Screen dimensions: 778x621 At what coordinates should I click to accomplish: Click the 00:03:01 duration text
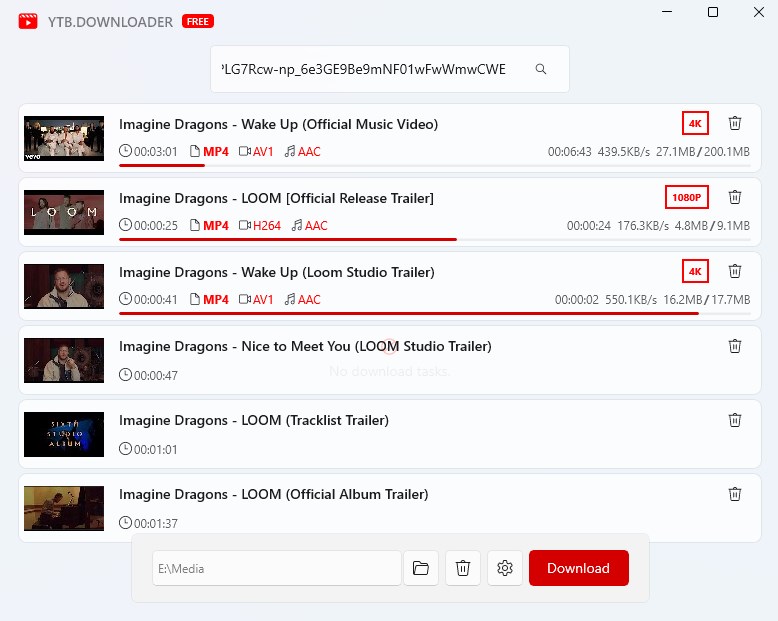[x=155, y=151]
